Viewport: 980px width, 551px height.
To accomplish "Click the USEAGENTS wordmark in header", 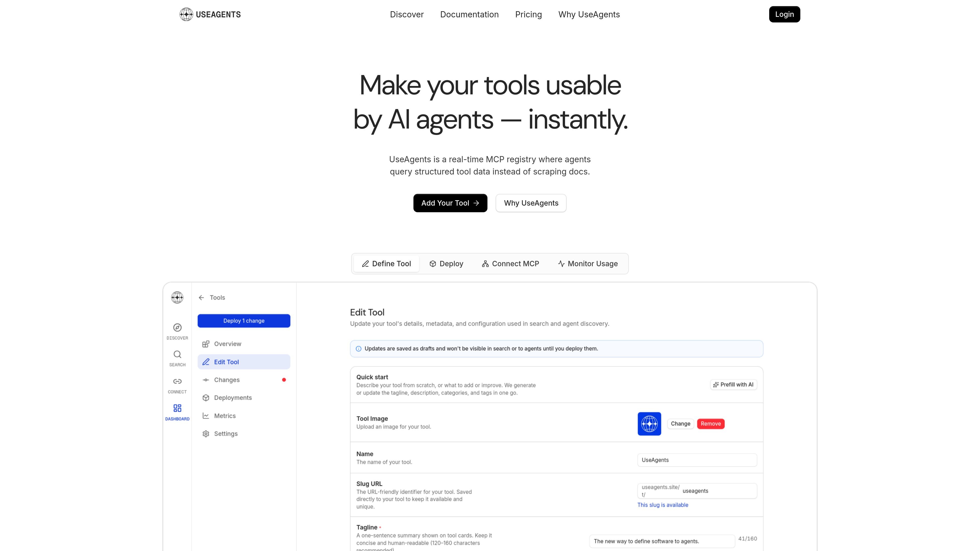I will click(218, 15).
